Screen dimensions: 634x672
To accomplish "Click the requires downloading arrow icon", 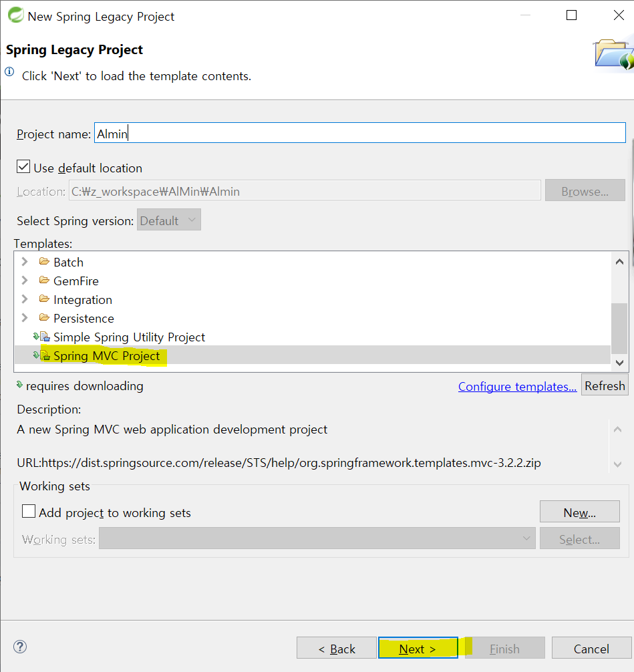I will coord(19,384).
